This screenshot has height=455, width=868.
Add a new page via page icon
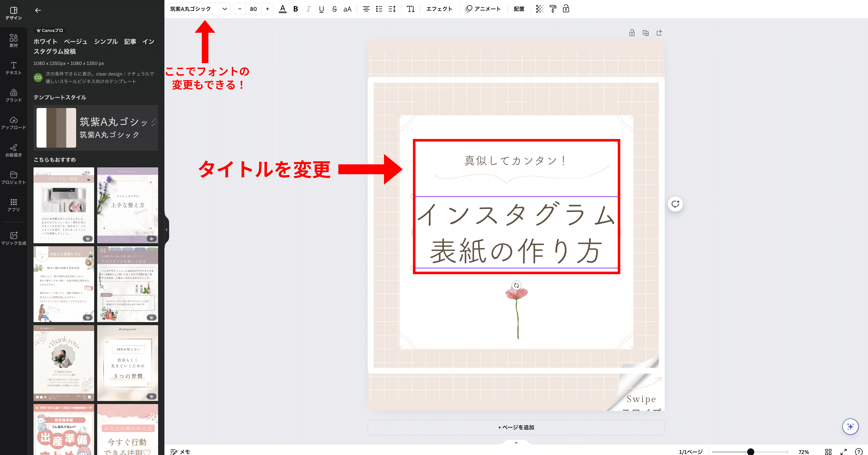pyautogui.click(x=659, y=33)
